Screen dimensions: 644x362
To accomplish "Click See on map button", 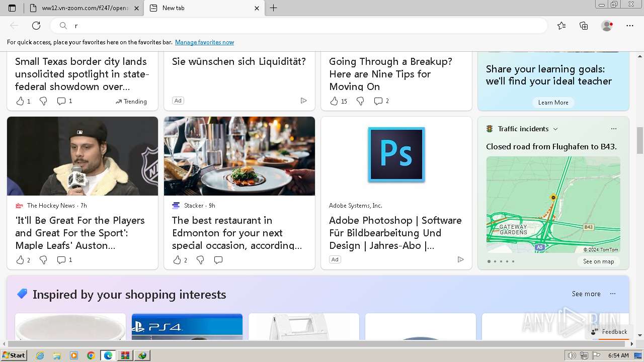I will point(598,261).
